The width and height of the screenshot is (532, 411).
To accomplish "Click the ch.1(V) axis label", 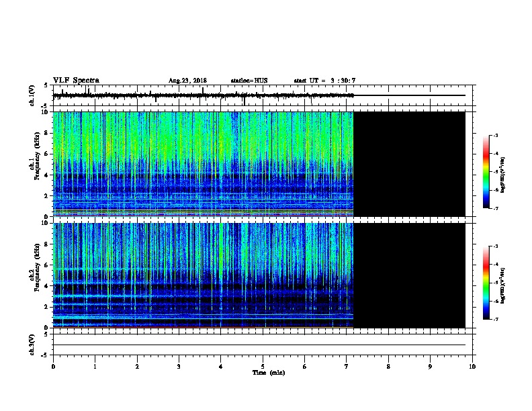I will point(32,95).
